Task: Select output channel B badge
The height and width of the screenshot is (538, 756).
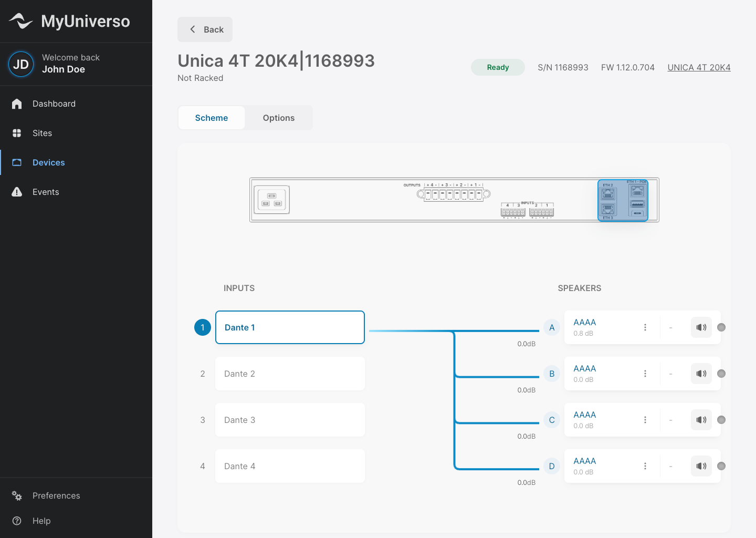Action: [x=552, y=374]
